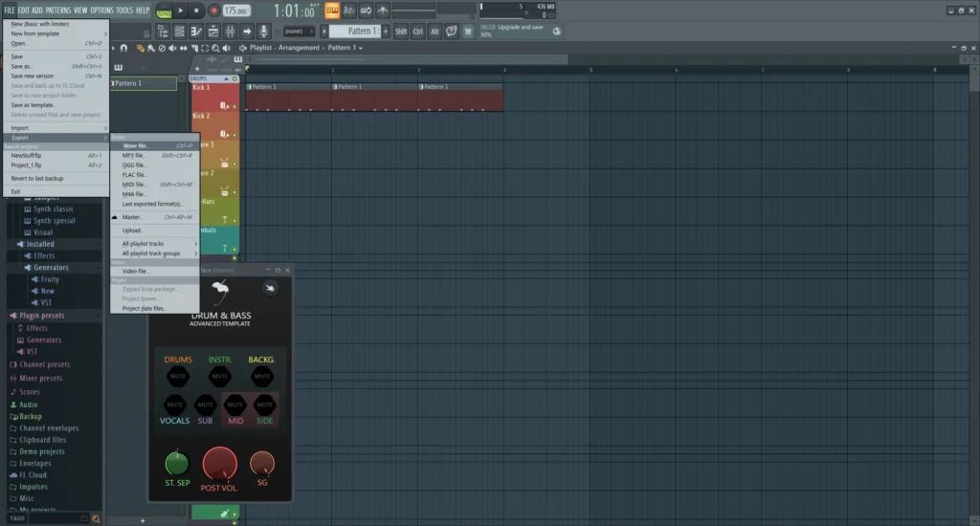
Task: Select MIDI file... export option
Action: pyautogui.click(x=155, y=185)
